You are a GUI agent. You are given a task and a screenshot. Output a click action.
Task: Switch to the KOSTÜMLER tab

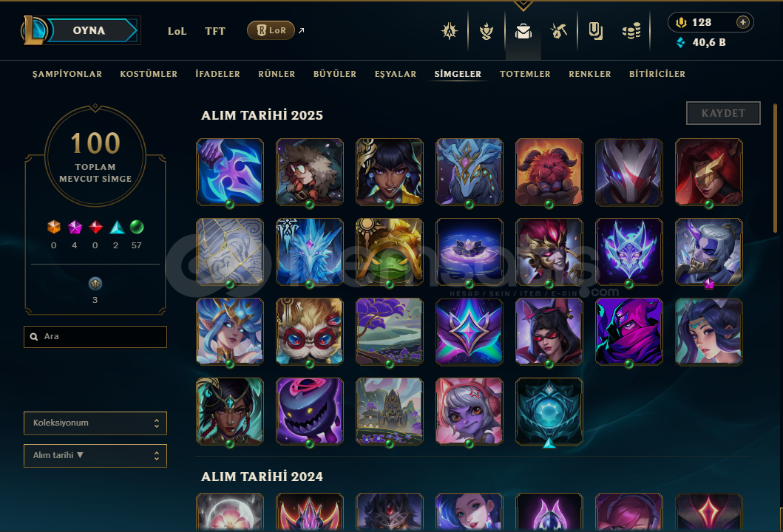click(x=149, y=74)
